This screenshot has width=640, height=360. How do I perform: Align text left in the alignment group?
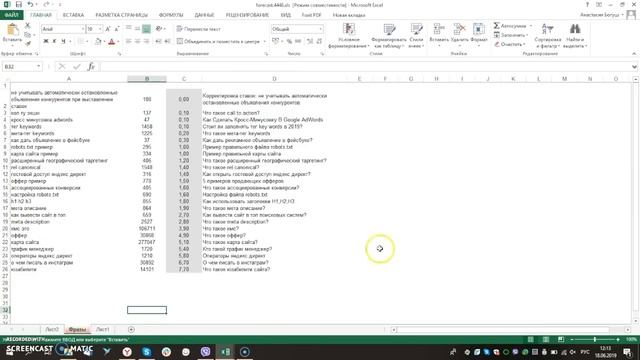click(x=129, y=41)
